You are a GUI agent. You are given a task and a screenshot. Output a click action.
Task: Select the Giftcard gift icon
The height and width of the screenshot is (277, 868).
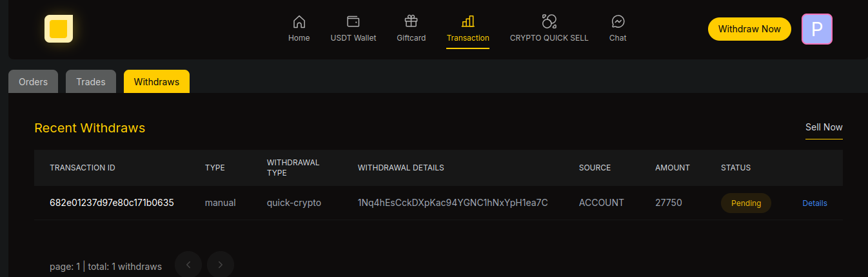411,21
